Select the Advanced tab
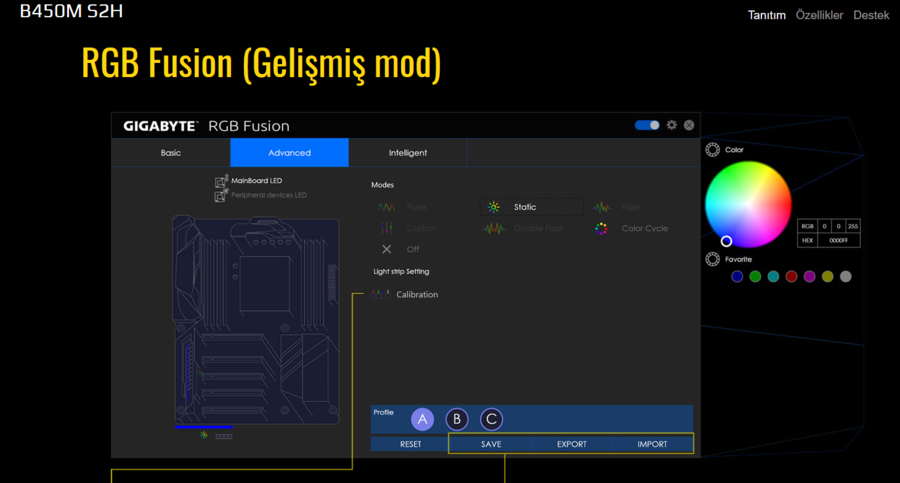 pos(289,153)
